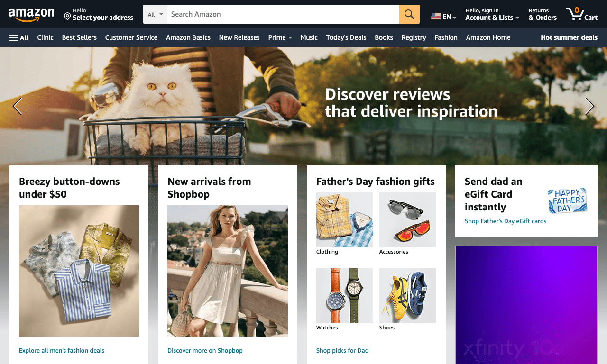Open the Books nav item
The height and width of the screenshot is (364, 607).
click(384, 37)
